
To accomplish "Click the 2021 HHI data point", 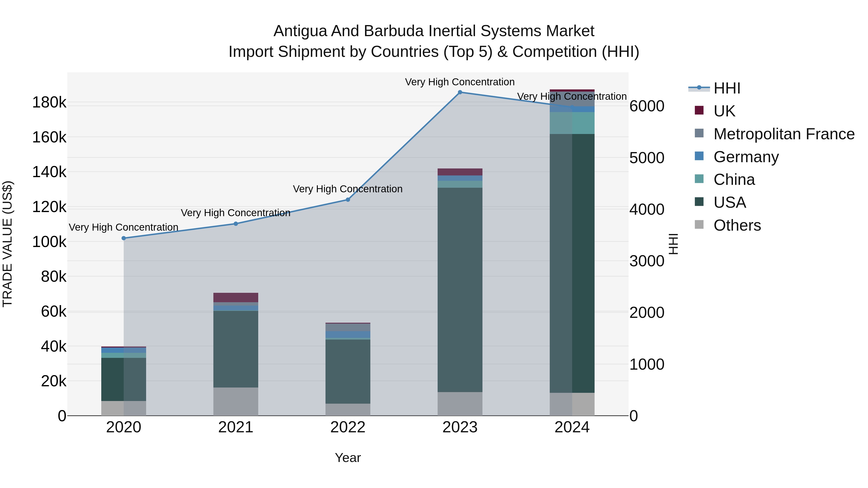I will (x=236, y=224).
